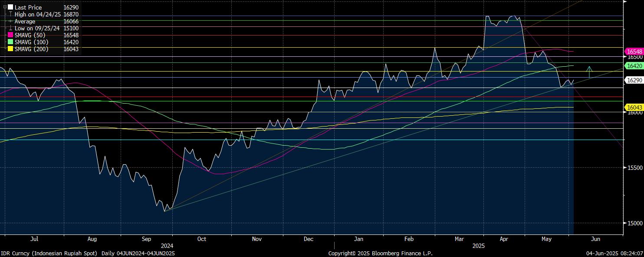The height and width of the screenshot is (257, 644).
Task: Click the green 16420 price axis tag
Action: [634, 66]
